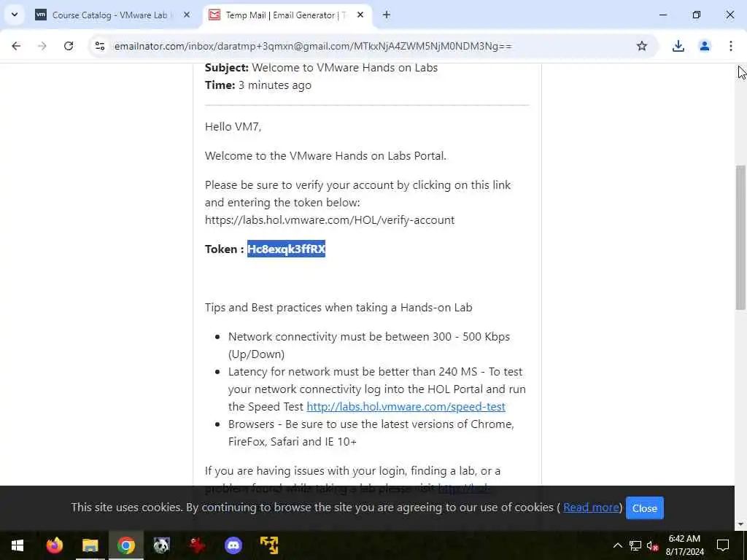Show hidden system tray icons

click(617, 545)
